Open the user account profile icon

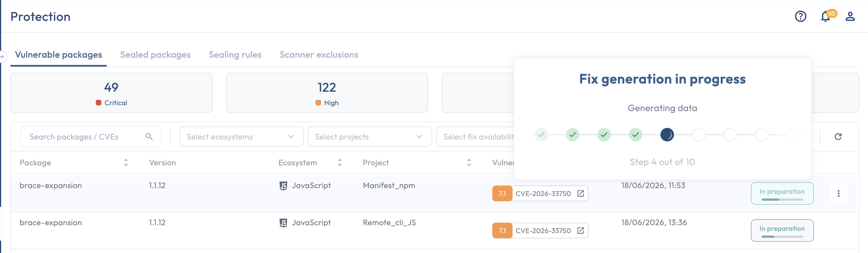pyautogui.click(x=850, y=17)
